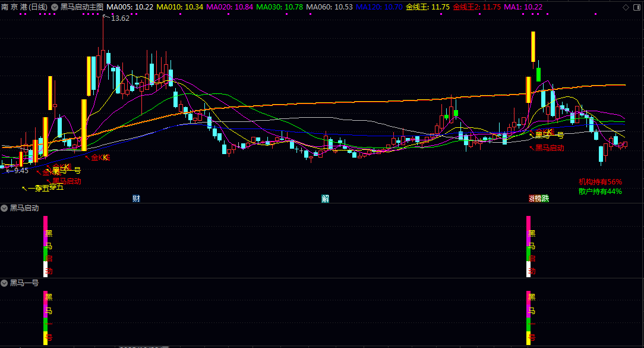Toggle the side panel icon at top right
This screenshot has height=348, width=644.
pyautogui.click(x=638, y=7)
